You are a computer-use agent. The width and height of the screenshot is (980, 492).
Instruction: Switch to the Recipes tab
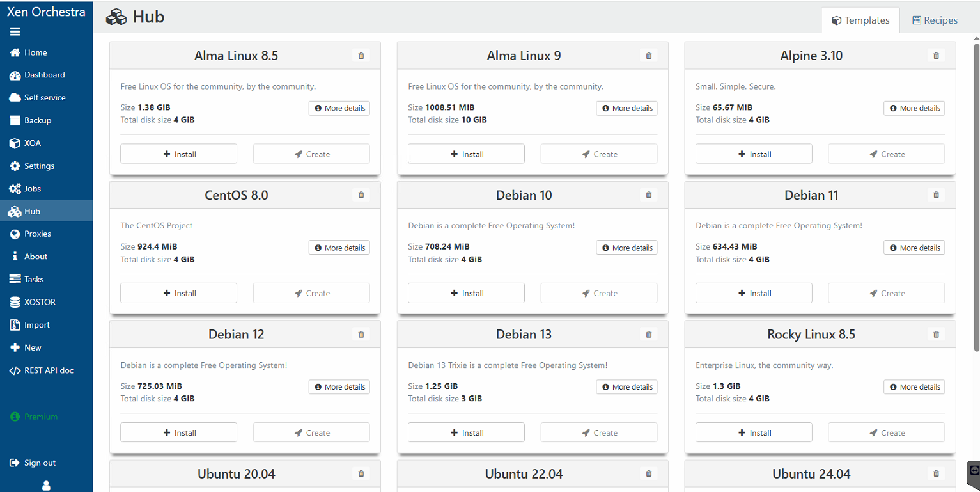(935, 20)
